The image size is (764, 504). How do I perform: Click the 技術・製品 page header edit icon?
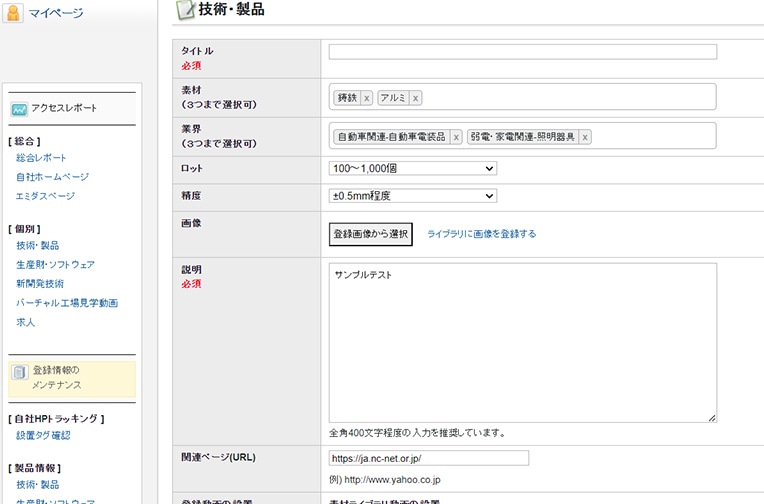point(185,10)
